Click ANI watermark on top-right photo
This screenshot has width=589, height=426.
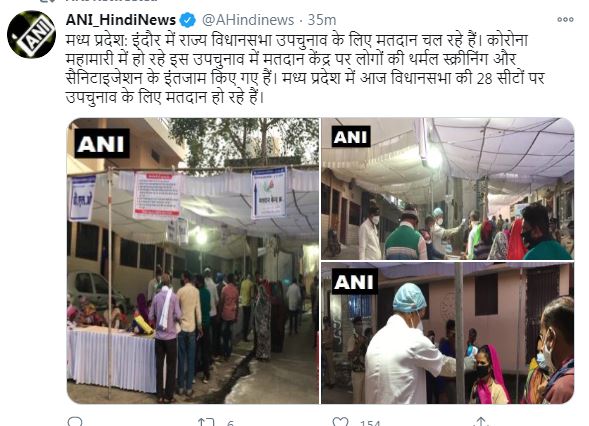pos(351,136)
